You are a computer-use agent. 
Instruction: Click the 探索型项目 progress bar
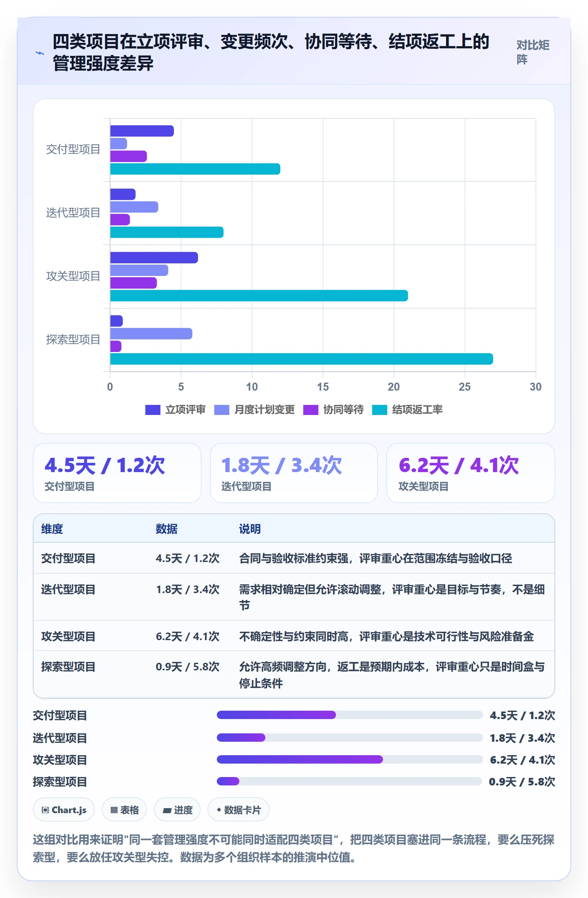tap(349, 781)
